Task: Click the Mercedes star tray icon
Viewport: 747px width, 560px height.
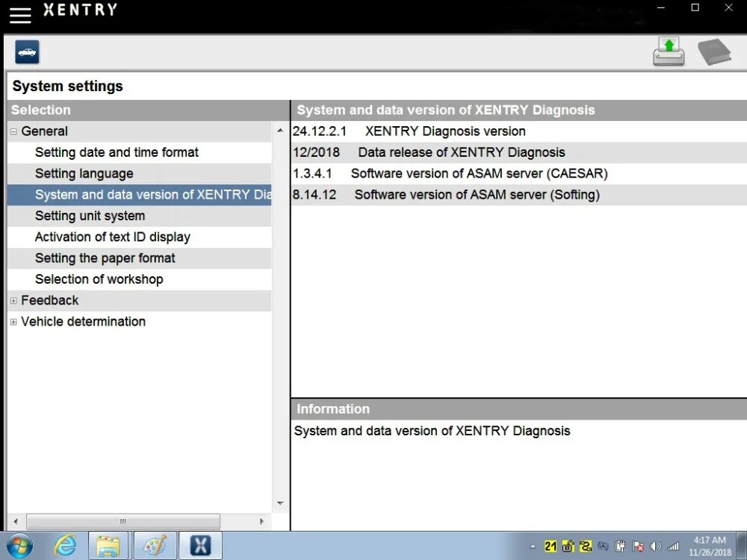Action: tap(603, 547)
